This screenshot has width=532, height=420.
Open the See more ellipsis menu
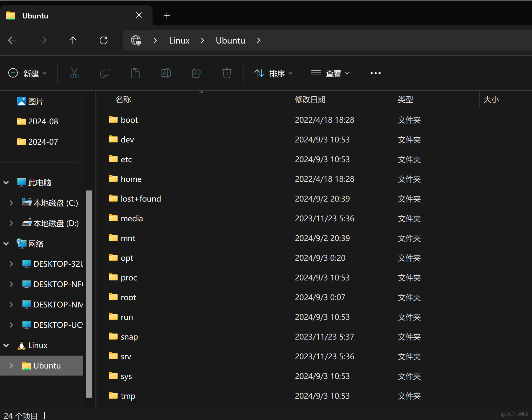(376, 73)
